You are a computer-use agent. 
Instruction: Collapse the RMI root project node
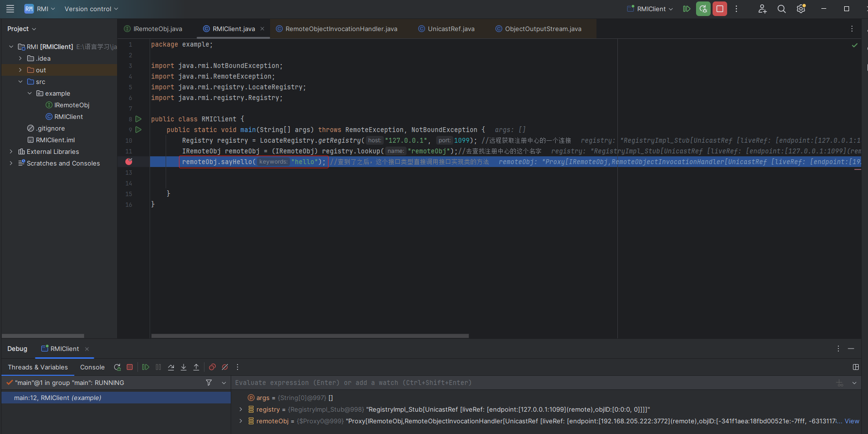coord(11,47)
